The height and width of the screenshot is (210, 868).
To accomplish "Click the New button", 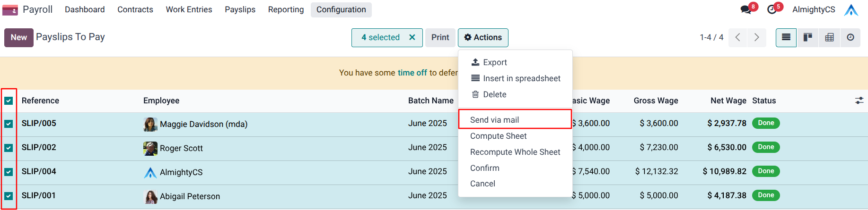I will [x=19, y=37].
